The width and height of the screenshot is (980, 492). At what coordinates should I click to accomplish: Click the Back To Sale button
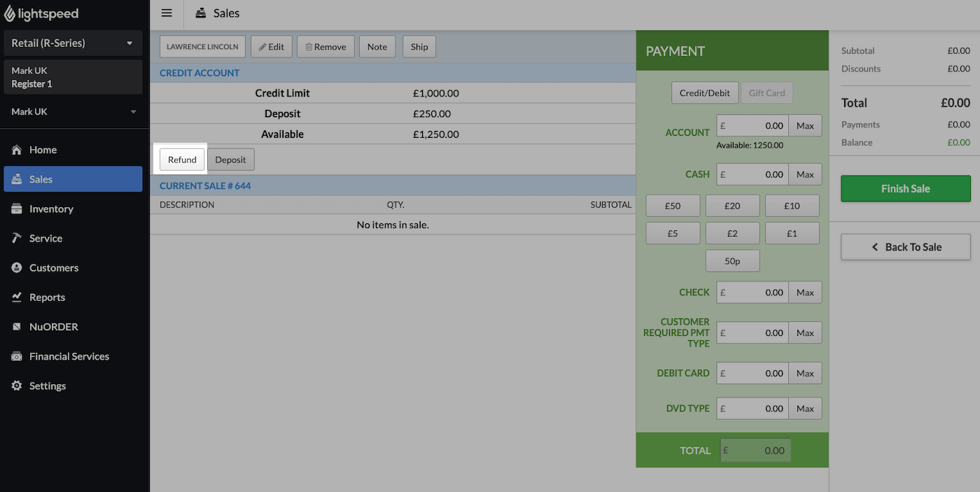[905, 247]
